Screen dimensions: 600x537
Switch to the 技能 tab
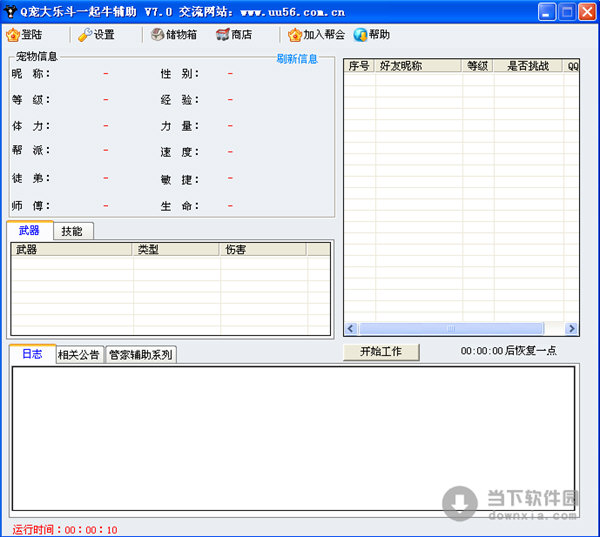coord(72,231)
